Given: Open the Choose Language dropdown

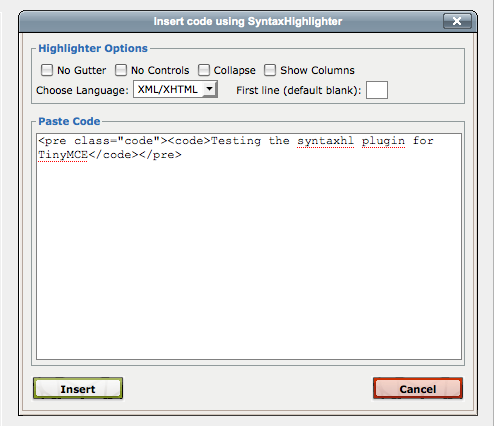Looking at the screenshot, I should pyautogui.click(x=175, y=89).
